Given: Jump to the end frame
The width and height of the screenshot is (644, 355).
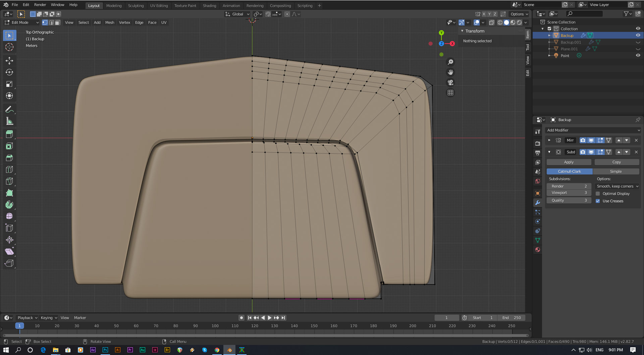Looking at the screenshot, I should 283,318.
